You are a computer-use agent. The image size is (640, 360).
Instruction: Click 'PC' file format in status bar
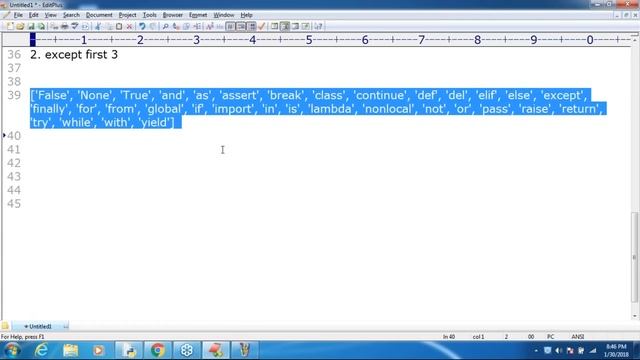(551, 337)
